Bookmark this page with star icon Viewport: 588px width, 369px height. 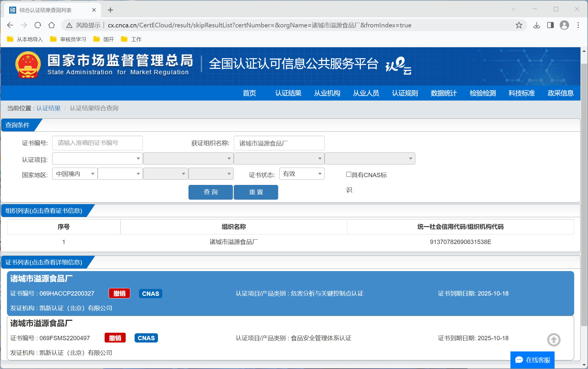tap(519, 25)
